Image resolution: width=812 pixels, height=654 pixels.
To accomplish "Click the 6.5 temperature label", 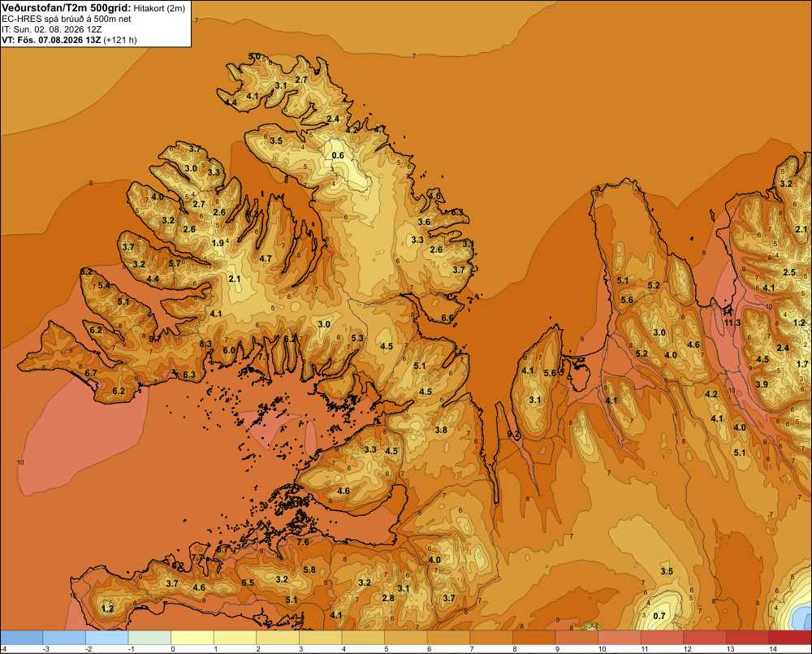I will (x=248, y=583).
